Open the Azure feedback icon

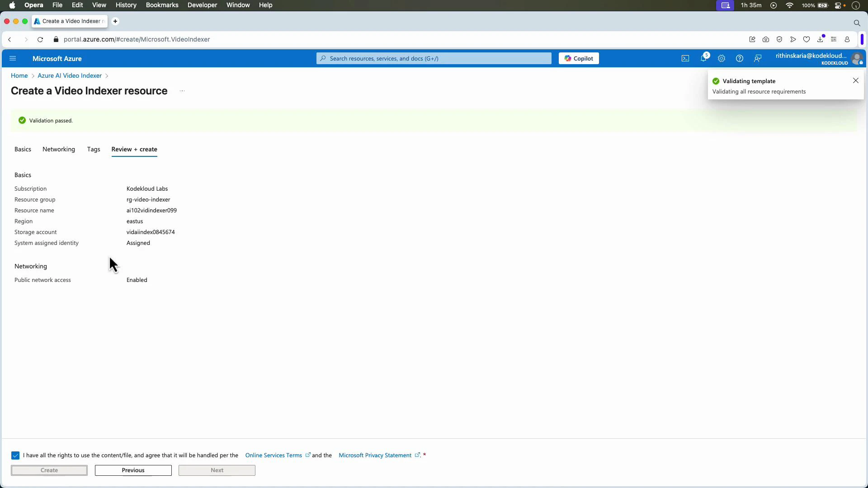click(x=758, y=58)
